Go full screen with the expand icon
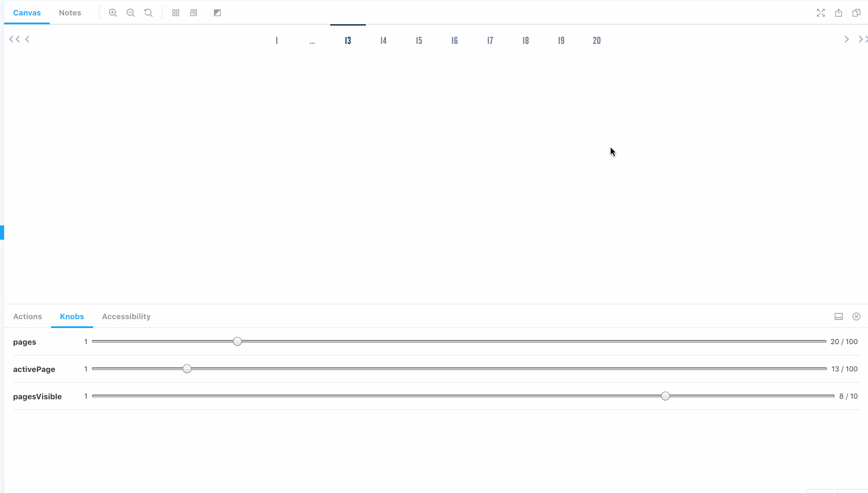The image size is (868, 493). coord(821,12)
